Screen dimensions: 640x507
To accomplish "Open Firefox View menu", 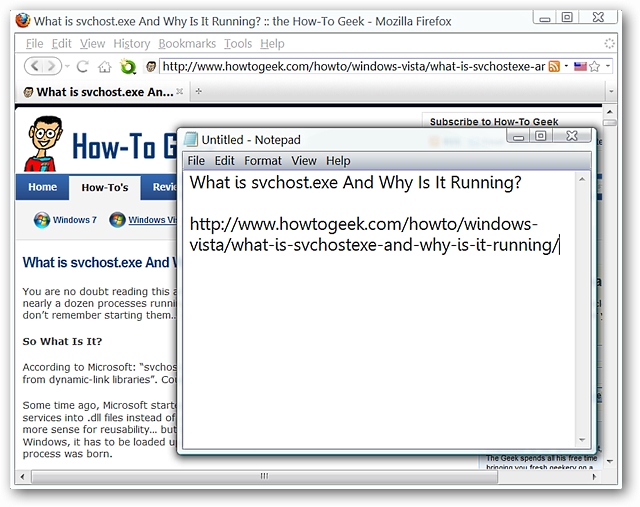I will (x=92, y=44).
